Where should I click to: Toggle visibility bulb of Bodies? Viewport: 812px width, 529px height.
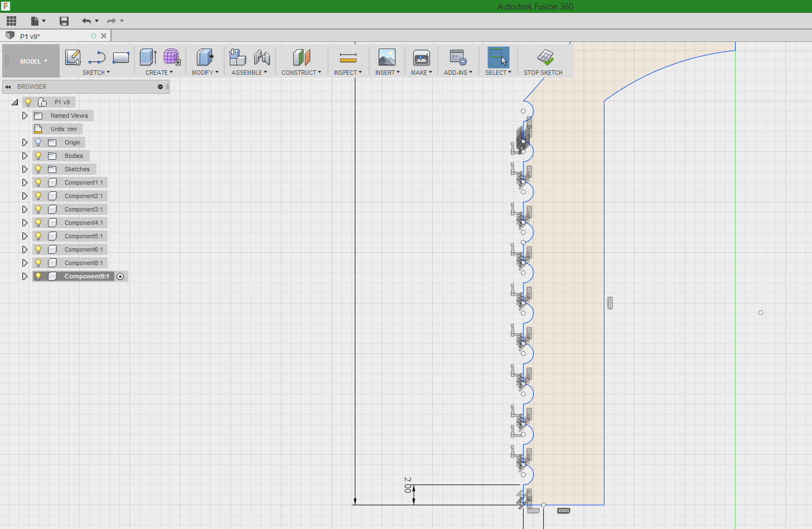38,156
